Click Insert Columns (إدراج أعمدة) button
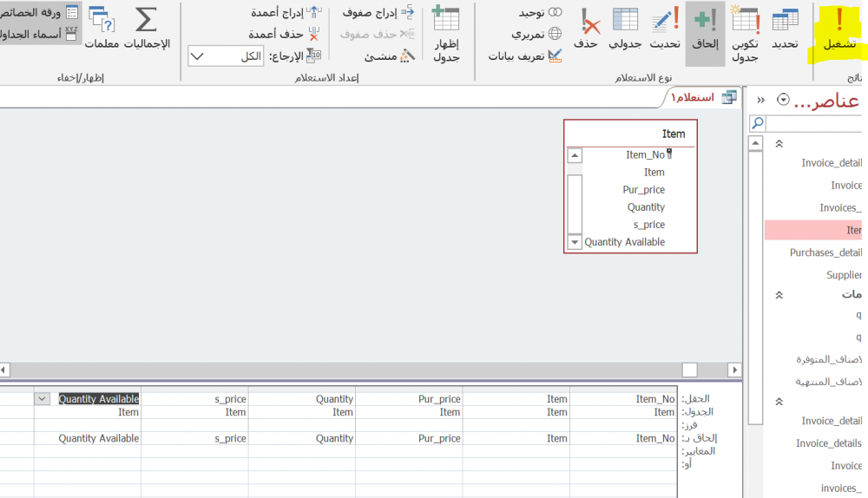Viewport: 868px width, 498px height. click(285, 12)
